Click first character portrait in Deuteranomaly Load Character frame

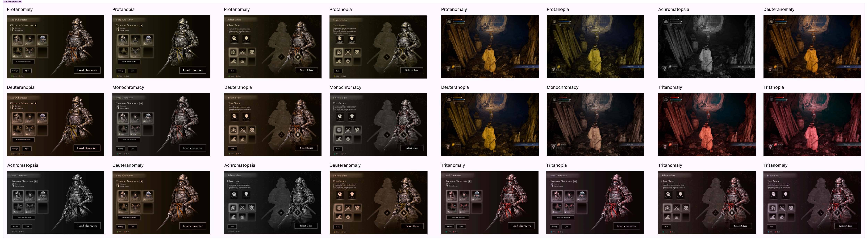pyautogui.click(x=123, y=196)
